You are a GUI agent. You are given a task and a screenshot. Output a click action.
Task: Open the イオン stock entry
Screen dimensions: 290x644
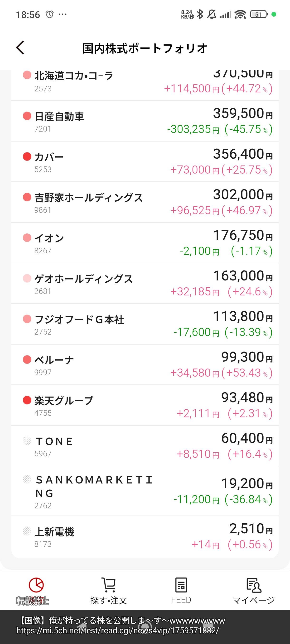[x=145, y=243]
